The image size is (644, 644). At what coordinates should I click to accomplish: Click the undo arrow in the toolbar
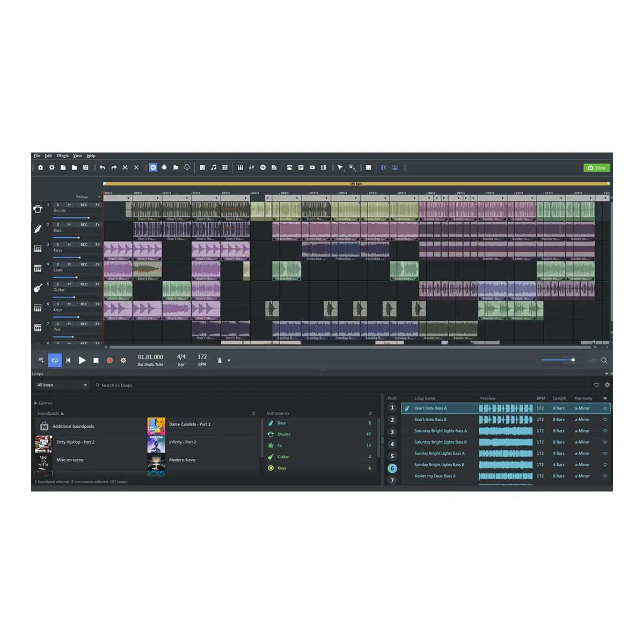coord(102,167)
